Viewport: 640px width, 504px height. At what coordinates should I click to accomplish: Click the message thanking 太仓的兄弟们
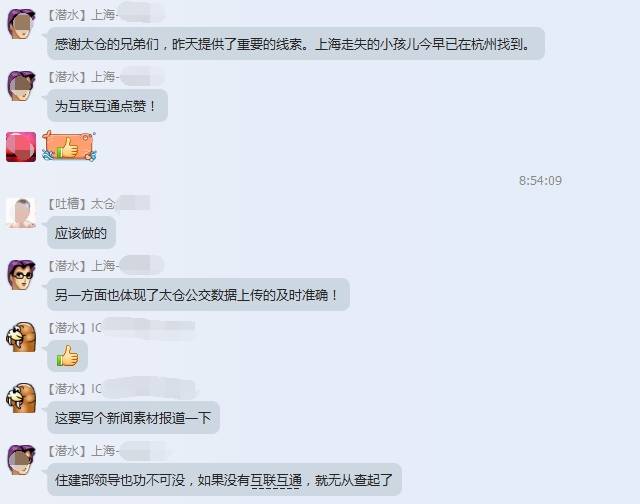click(x=296, y=44)
